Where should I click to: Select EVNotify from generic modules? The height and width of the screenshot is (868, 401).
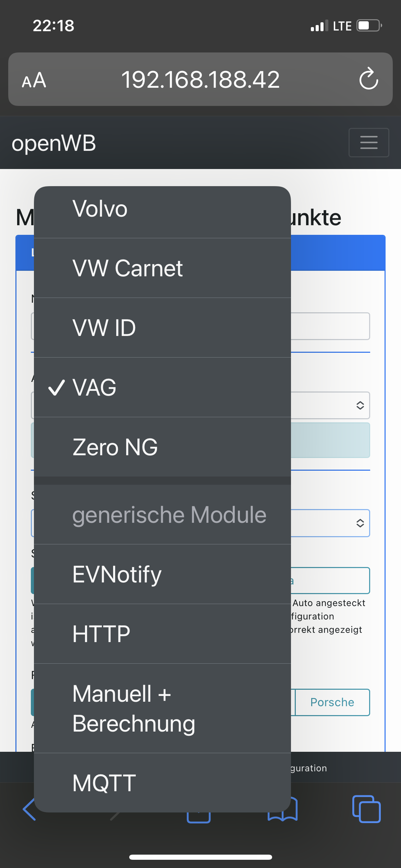(162, 574)
